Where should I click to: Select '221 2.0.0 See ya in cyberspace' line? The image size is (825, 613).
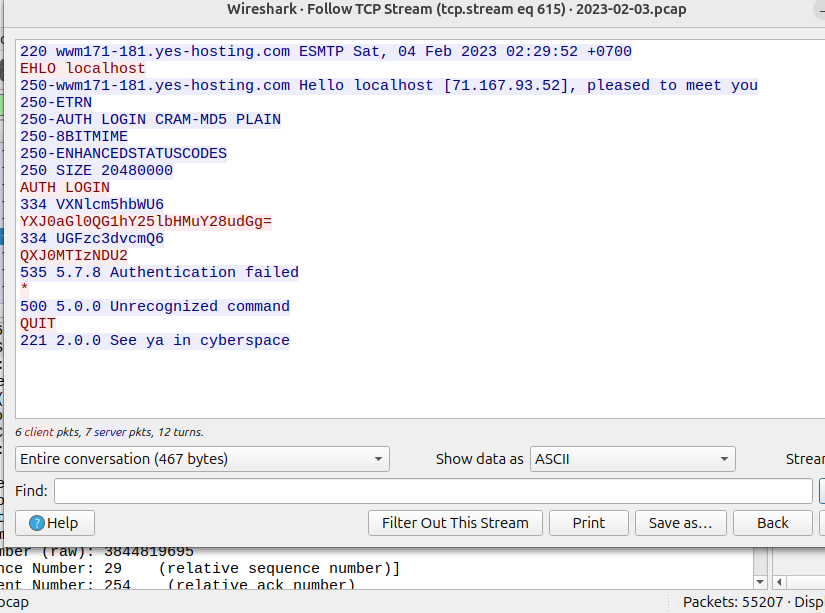155,340
